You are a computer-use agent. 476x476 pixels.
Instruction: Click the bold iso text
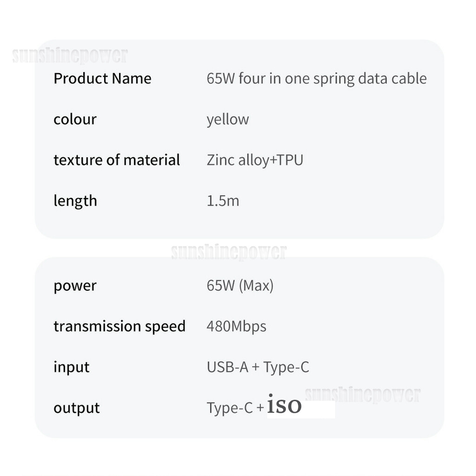[284, 404]
